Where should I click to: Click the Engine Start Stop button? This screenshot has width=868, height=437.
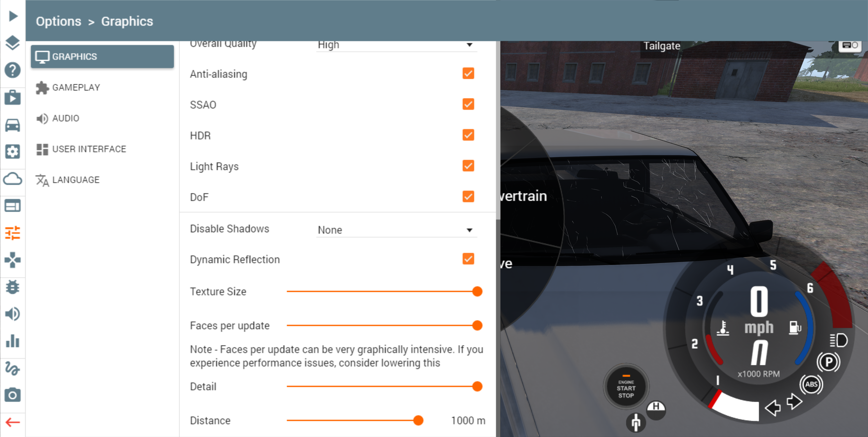[626, 387]
